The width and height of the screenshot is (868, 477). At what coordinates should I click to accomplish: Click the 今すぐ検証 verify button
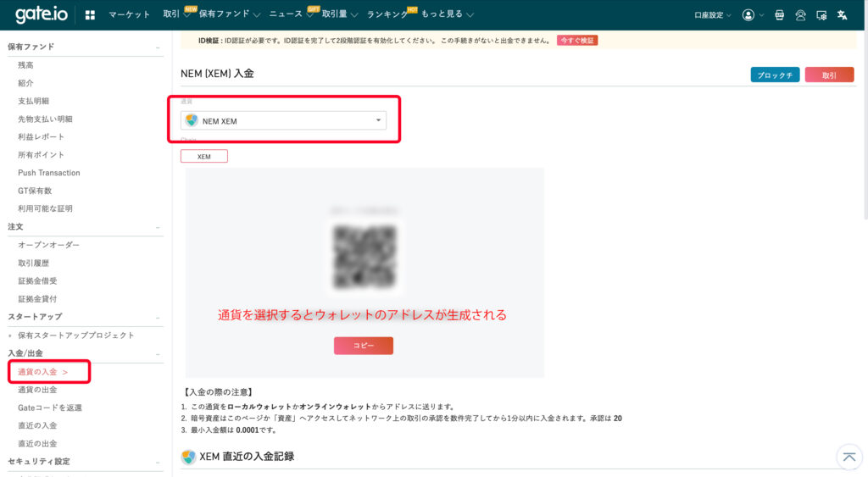576,41
